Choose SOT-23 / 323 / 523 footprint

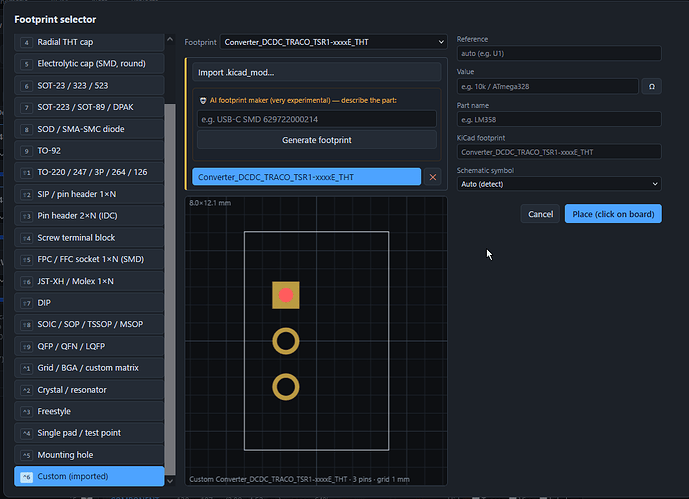89,86
